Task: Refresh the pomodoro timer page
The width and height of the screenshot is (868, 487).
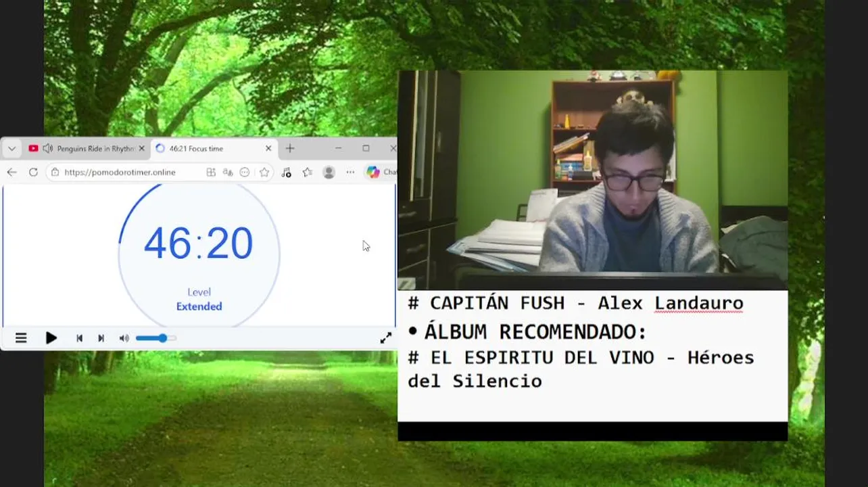Action: pyautogui.click(x=33, y=172)
